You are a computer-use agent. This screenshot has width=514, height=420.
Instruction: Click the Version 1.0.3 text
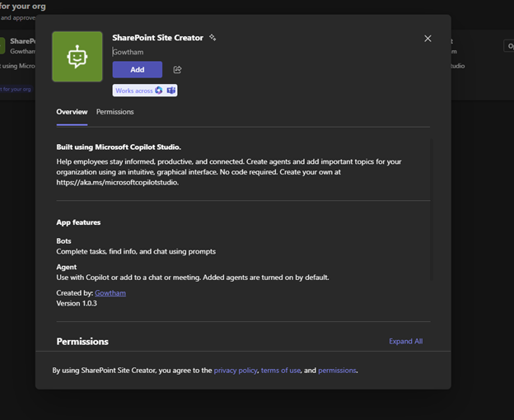(77, 303)
